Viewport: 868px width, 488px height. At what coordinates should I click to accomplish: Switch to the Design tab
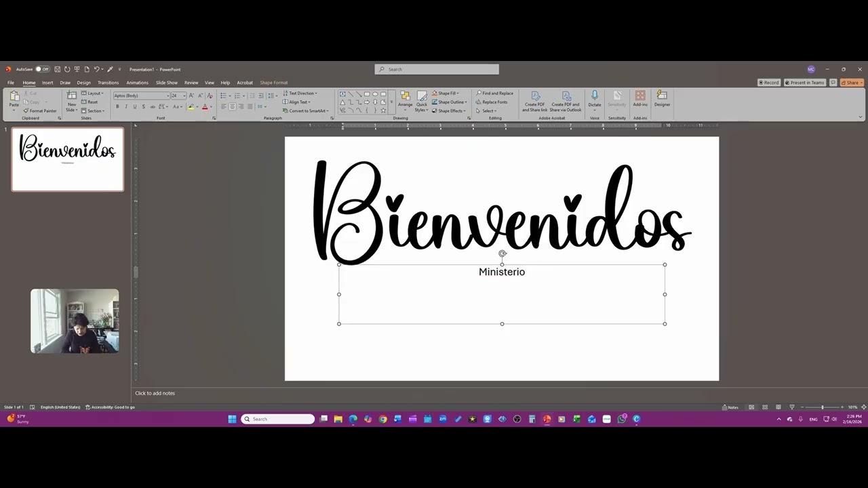(83, 83)
